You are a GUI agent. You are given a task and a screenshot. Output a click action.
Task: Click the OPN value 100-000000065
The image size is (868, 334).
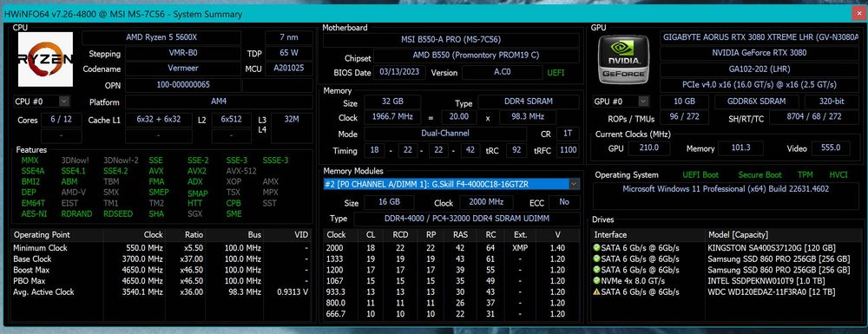coord(182,85)
